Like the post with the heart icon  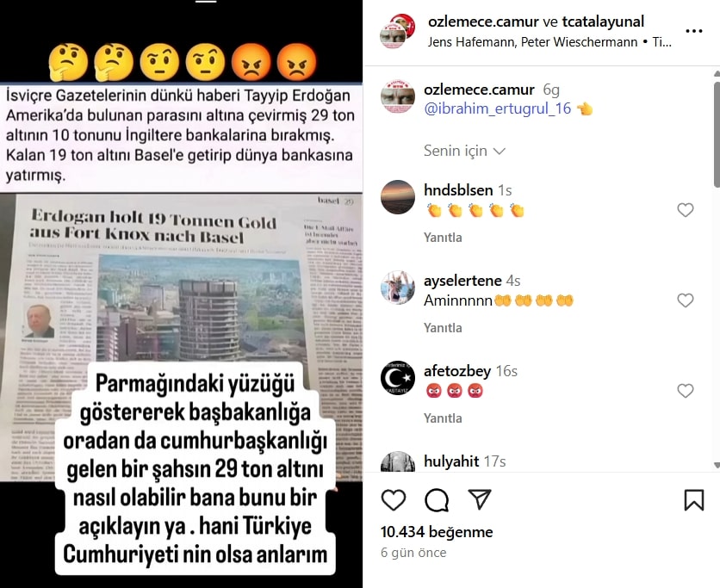click(394, 500)
